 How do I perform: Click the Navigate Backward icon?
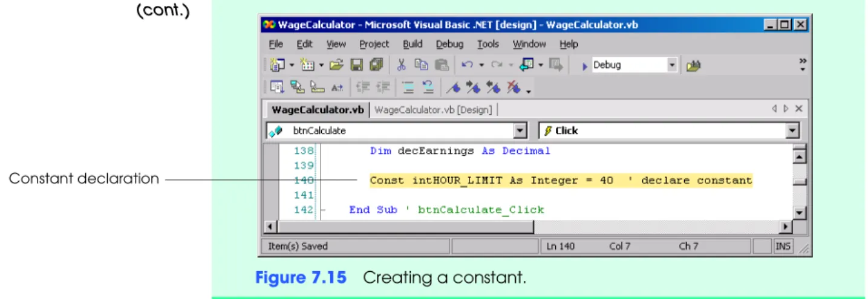pyautogui.click(x=526, y=65)
